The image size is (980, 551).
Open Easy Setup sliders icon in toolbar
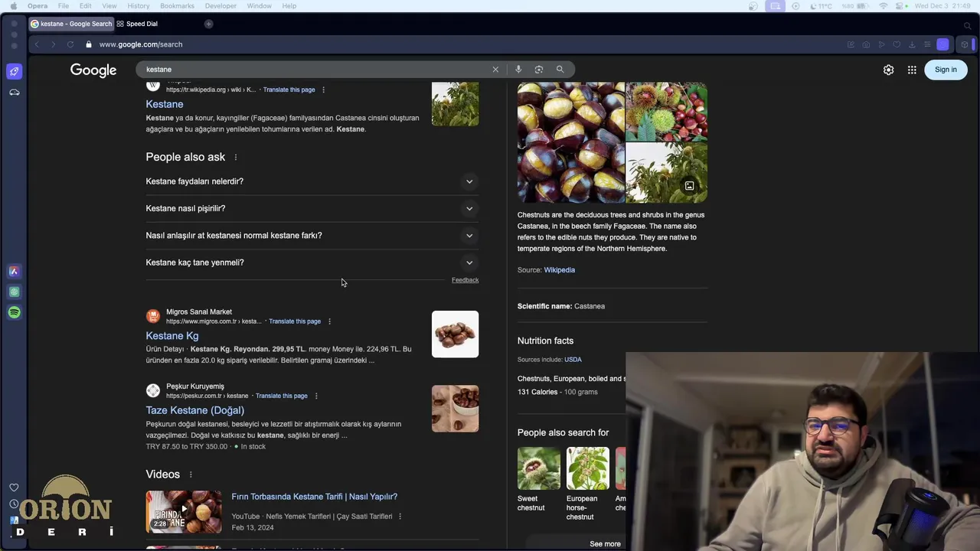click(927, 44)
